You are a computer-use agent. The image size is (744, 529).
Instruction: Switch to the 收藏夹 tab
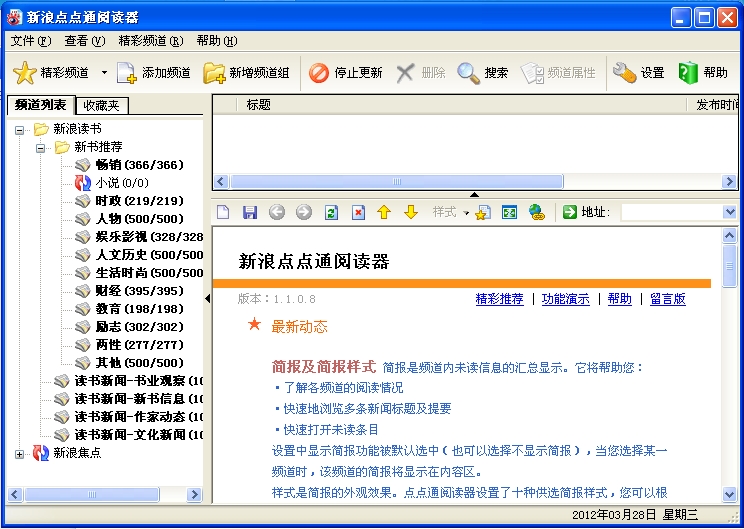click(102, 105)
